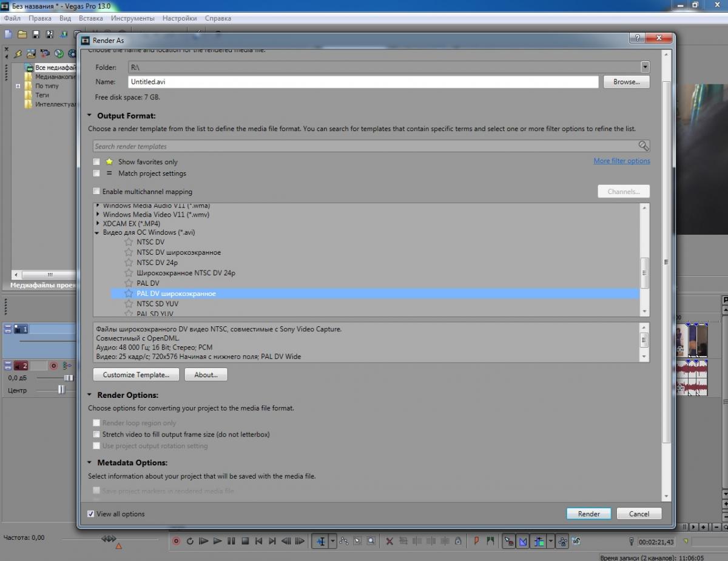Viewport: 728px width, 561px height.
Task: Check Stretch video to fill output frame
Action: pyautogui.click(x=96, y=434)
